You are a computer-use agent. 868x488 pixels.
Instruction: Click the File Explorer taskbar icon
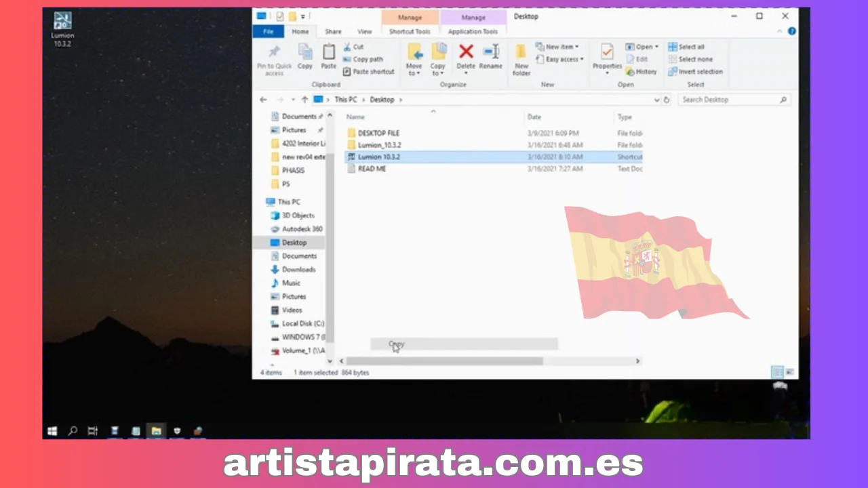pyautogui.click(x=156, y=430)
